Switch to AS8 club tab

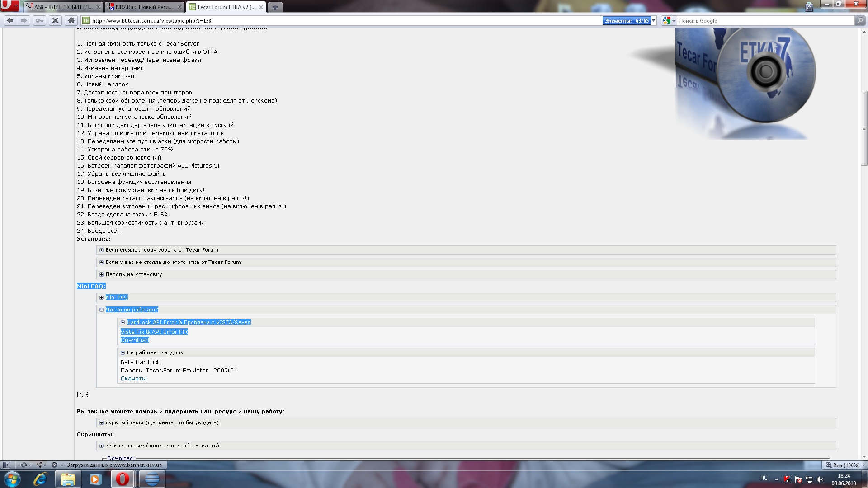tap(62, 7)
